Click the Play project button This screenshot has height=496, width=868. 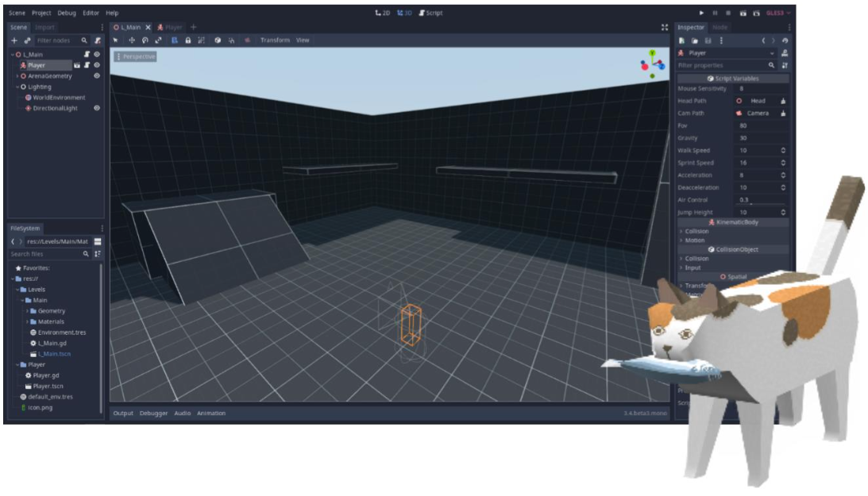pyautogui.click(x=701, y=13)
